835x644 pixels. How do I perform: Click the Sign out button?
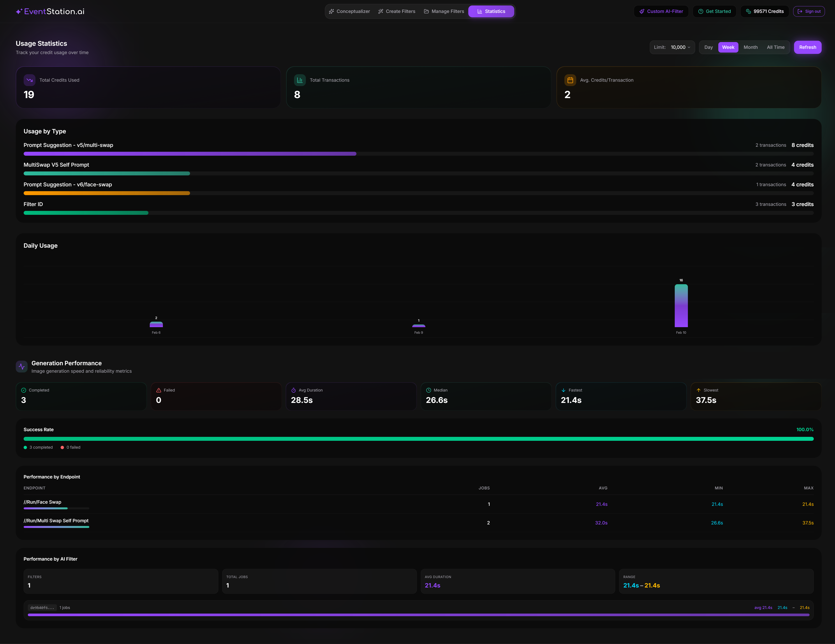pos(809,11)
